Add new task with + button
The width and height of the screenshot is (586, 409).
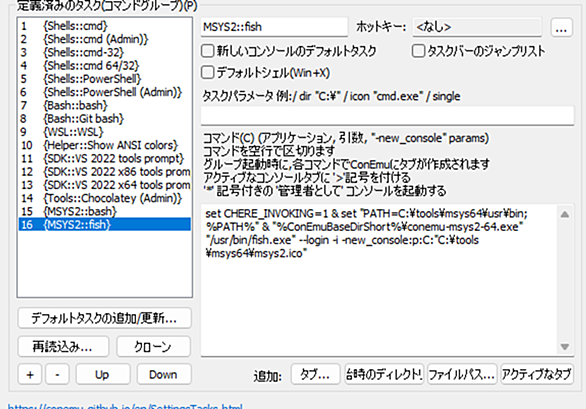(30, 374)
